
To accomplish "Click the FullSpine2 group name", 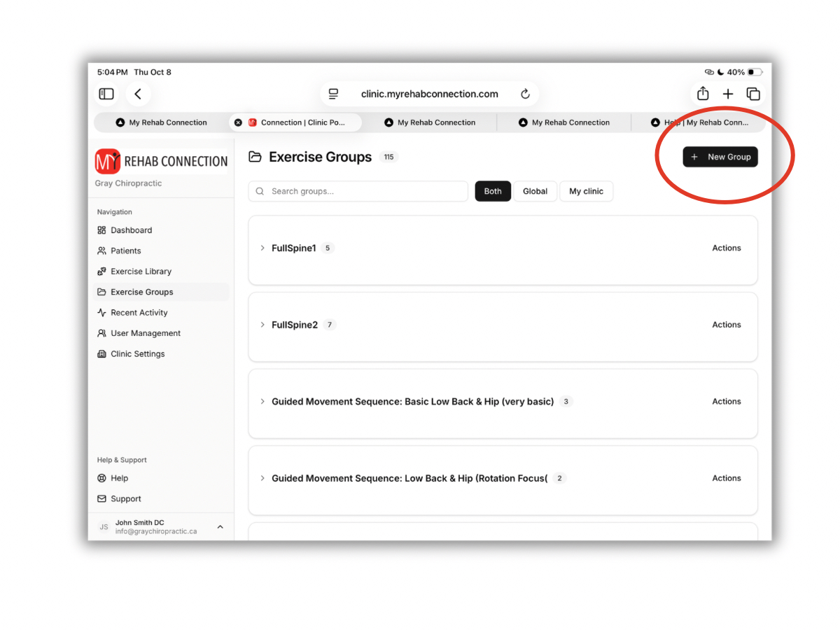I will click(x=295, y=325).
